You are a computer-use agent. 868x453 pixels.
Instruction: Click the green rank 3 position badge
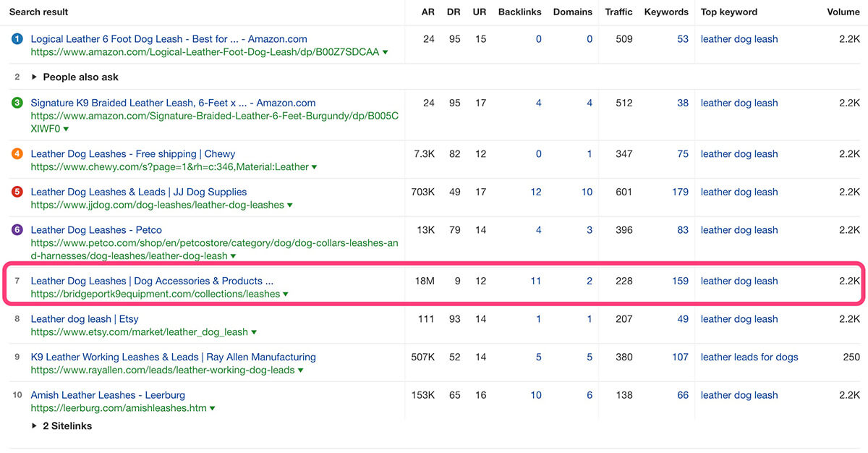(x=17, y=103)
